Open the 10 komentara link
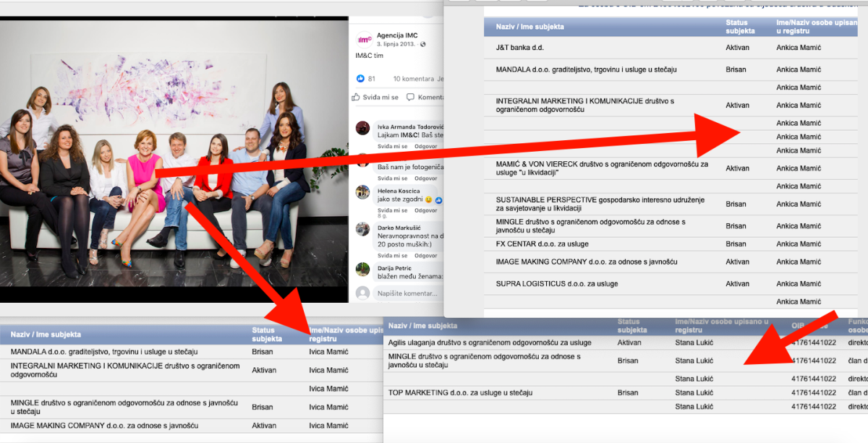 pyautogui.click(x=413, y=79)
